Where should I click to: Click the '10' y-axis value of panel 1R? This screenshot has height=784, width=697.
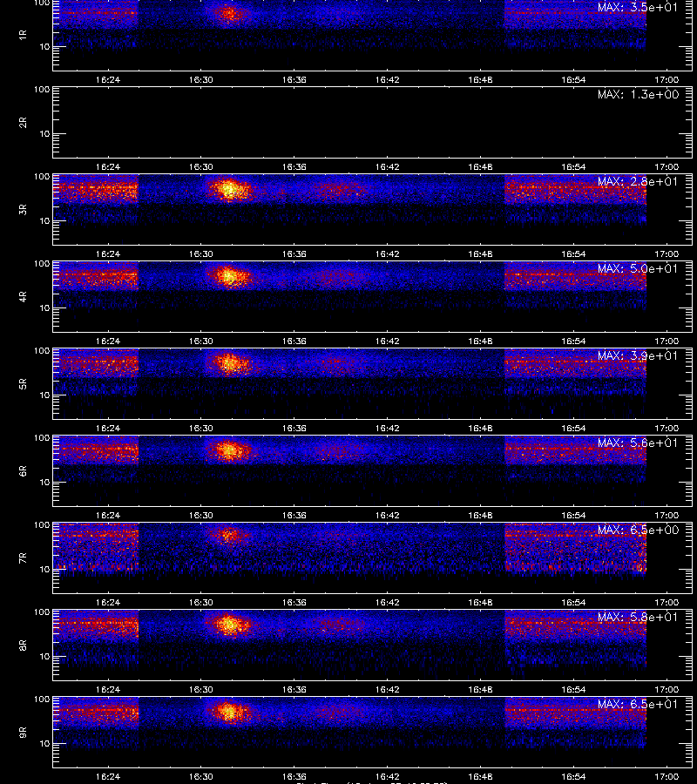[x=44, y=46]
